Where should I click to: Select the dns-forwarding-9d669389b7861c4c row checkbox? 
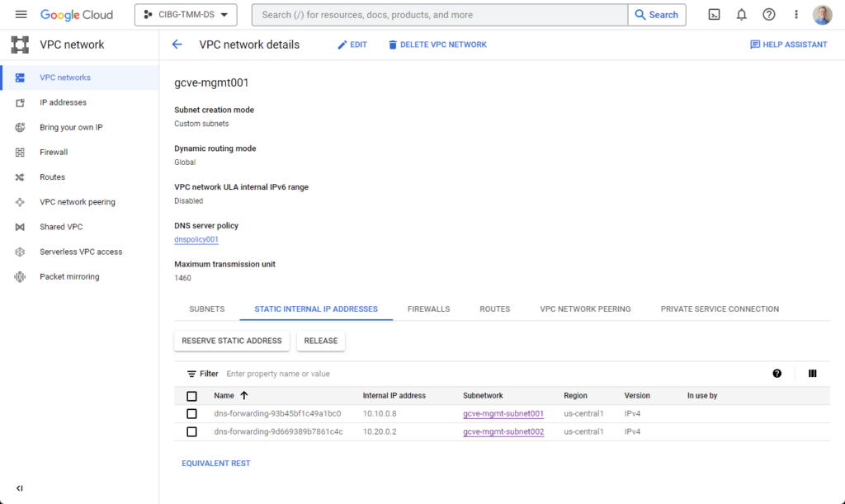point(191,432)
